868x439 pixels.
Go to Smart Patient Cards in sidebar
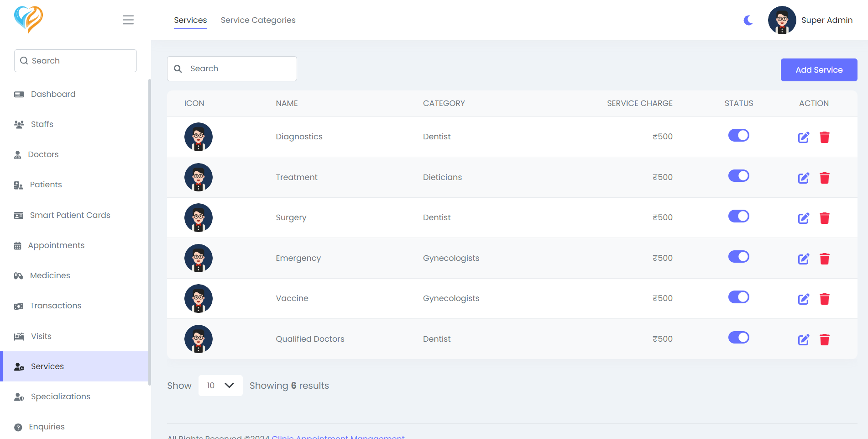tap(70, 215)
